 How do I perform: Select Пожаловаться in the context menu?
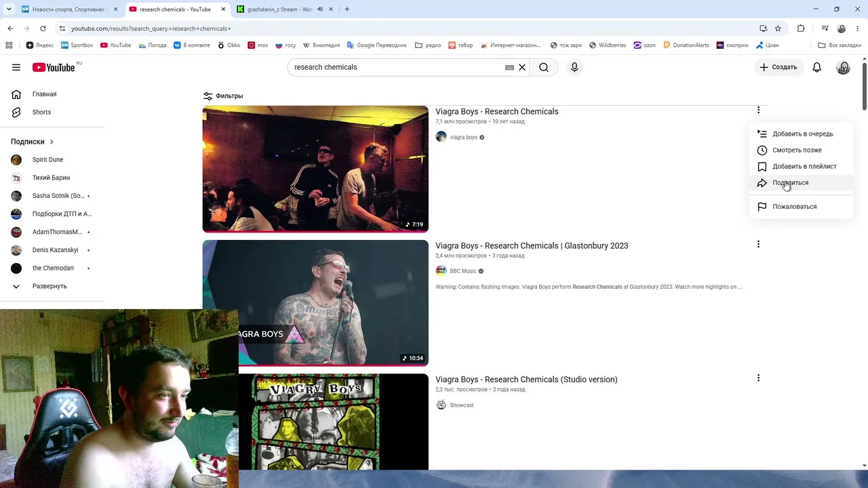[x=801, y=207]
